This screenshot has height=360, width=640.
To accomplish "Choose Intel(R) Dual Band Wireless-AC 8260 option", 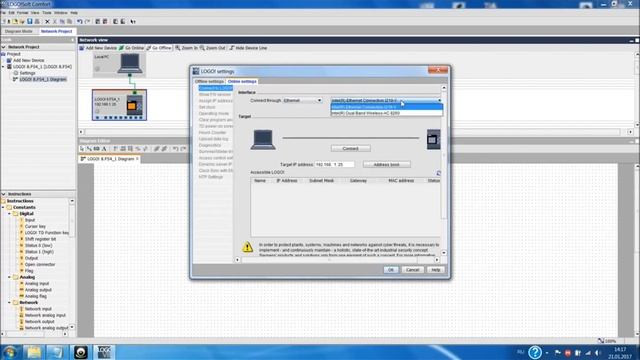I will click(x=387, y=113).
